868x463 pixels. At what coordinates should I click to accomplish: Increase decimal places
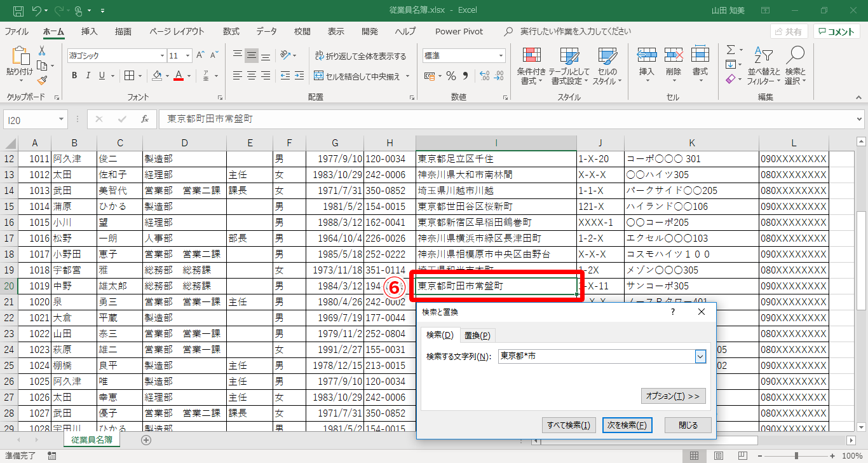[483, 76]
